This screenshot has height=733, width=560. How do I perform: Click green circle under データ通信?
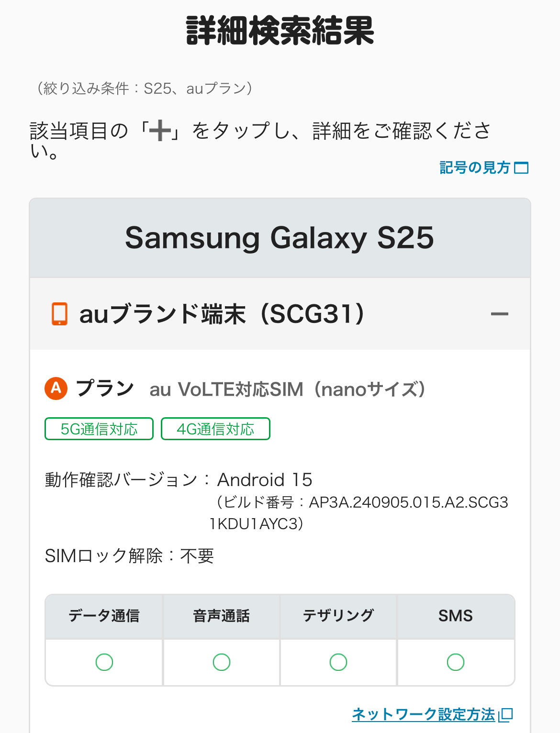pyautogui.click(x=104, y=662)
